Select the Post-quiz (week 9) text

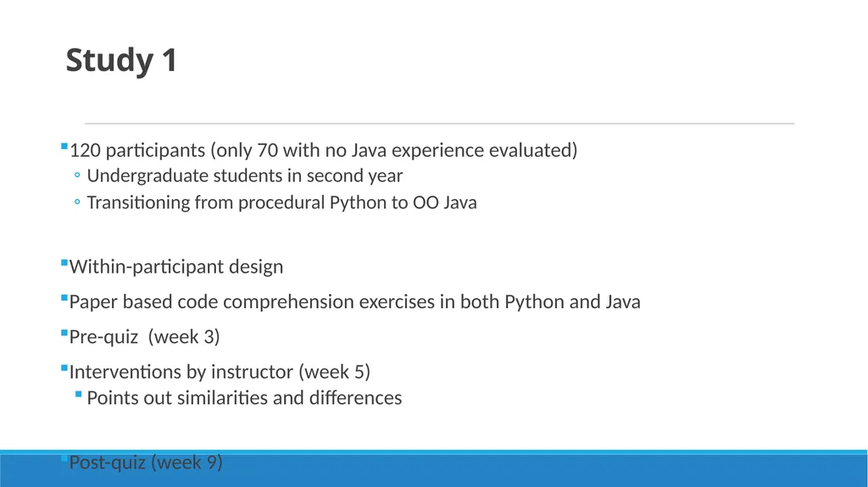[x=146, y=462]
